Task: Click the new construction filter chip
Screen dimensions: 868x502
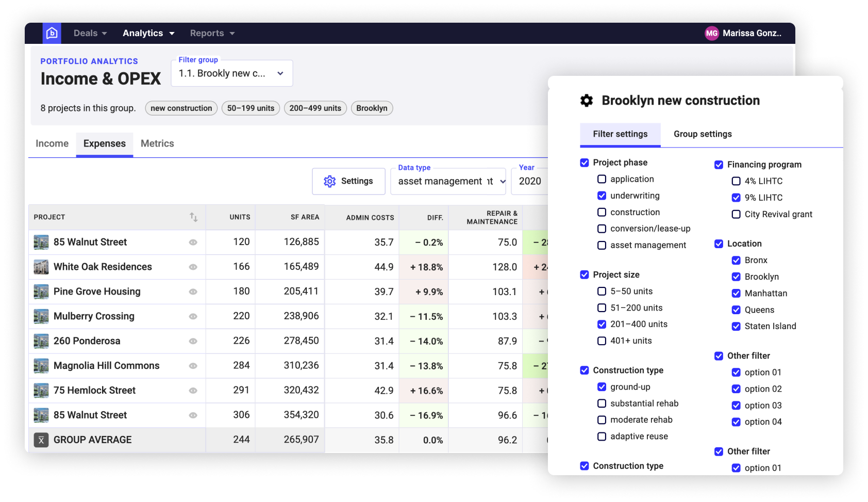Action: (181, 108)
